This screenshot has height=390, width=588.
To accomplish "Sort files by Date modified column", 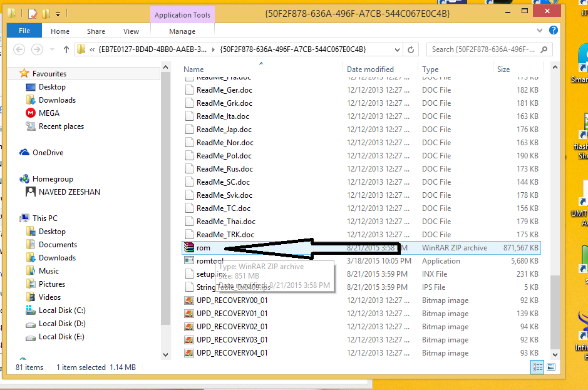I will click(x=370, y=69).
